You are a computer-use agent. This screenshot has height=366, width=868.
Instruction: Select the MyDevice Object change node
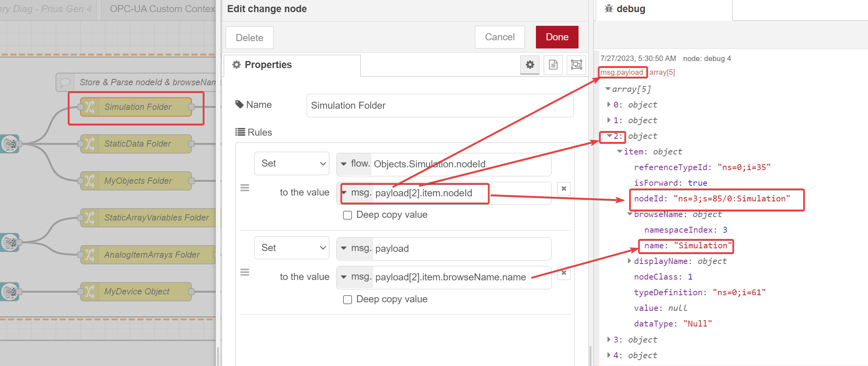click(x=136, y=292)
